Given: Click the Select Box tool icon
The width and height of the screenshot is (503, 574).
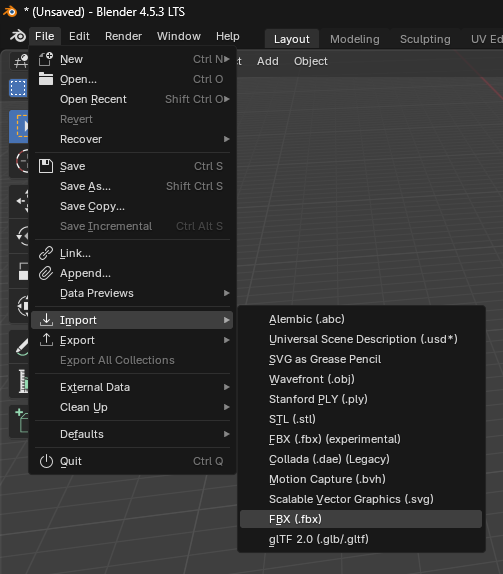Looking at the screenshot, I should (19, 126).
